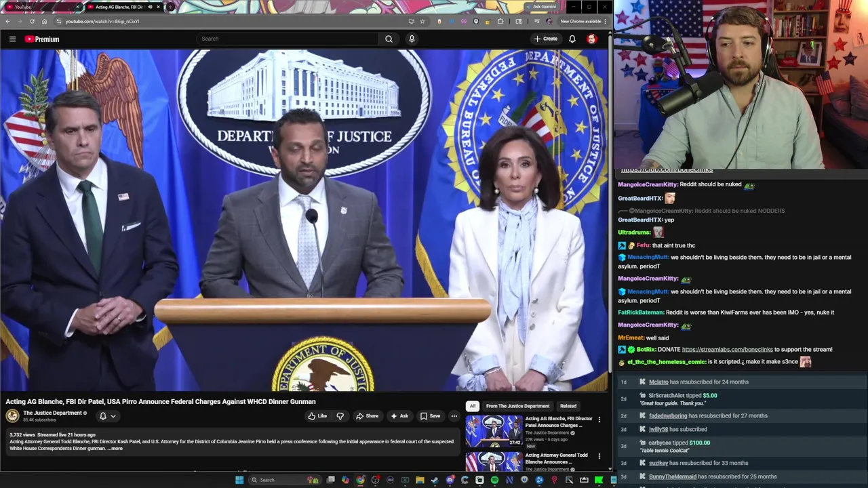868x488 pixels.
Task: Open Spotify from the taskbar
Action: coord(494,480)
